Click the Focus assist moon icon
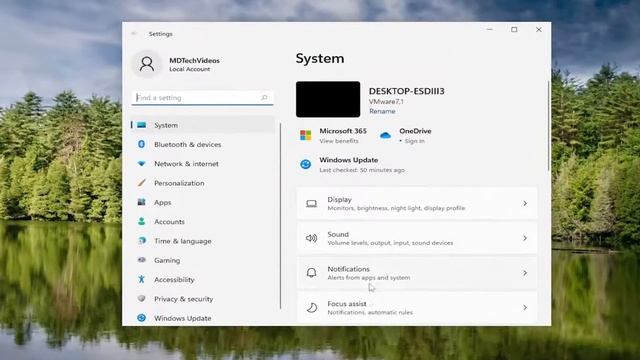Image resolution: width=640 pixels, height=360 pixels. tap(311, 307)
